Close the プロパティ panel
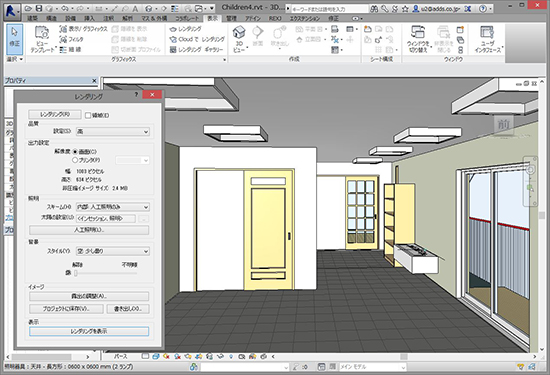Screen dimensions: 550x375 click(x=94, y=81)
